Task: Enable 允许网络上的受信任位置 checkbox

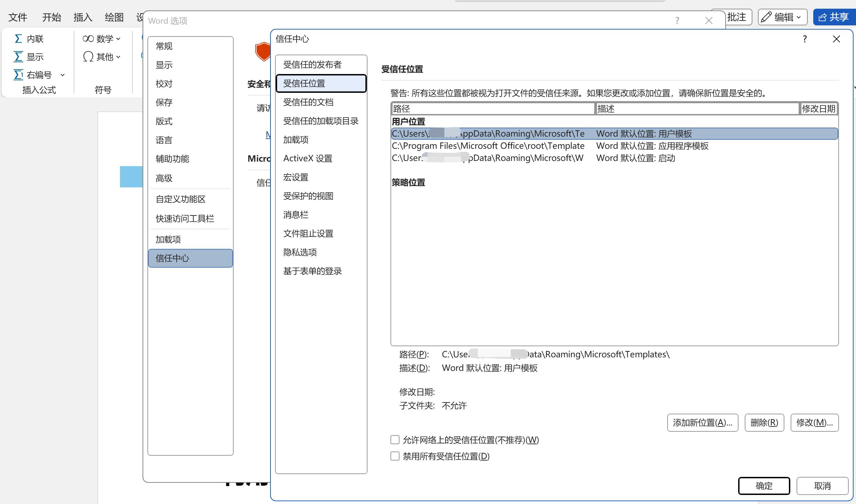Action: pyautogui.click(x=395, y=440)
